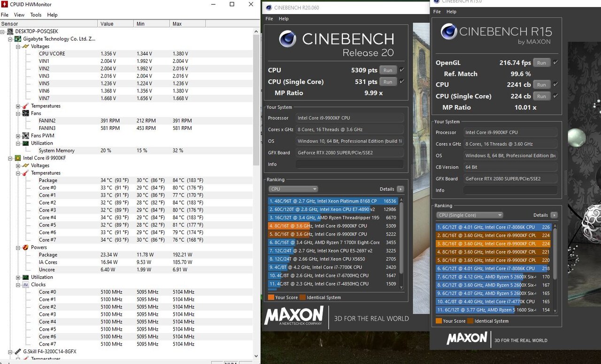Screen dimensions: 601x364
Task: Click the Info input field in Cinebench R20
Action: pyautogui.click(x=349, y=164)
